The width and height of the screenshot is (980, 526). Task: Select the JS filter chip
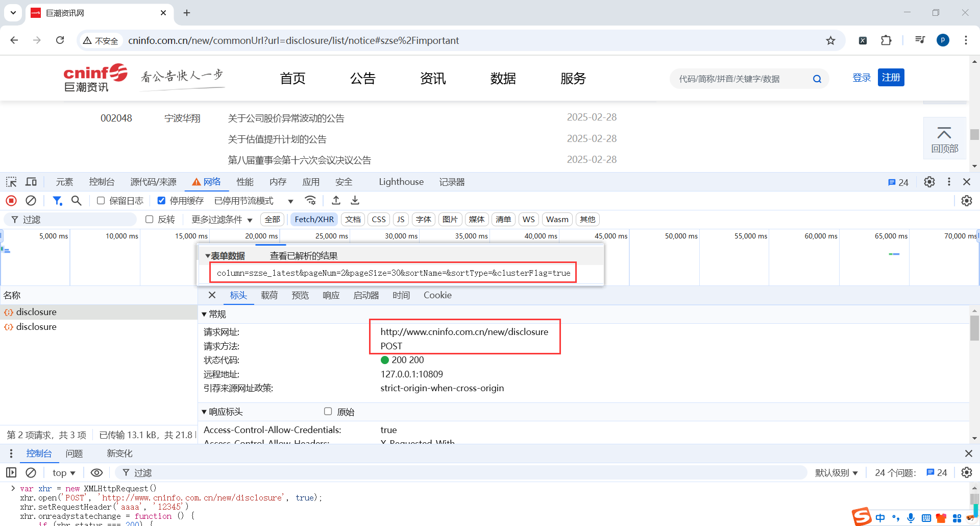401,219
